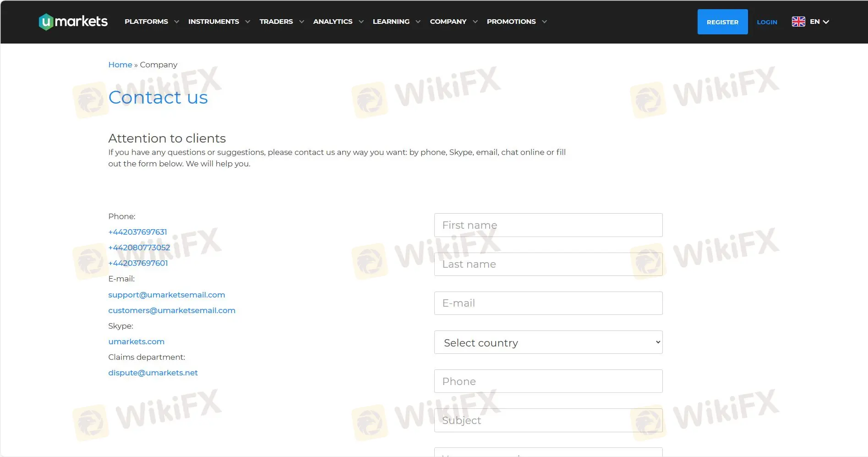The height and width of the screenshot is (457, 868).
Task: Open the Promotions menu
Action: [511, 22]
